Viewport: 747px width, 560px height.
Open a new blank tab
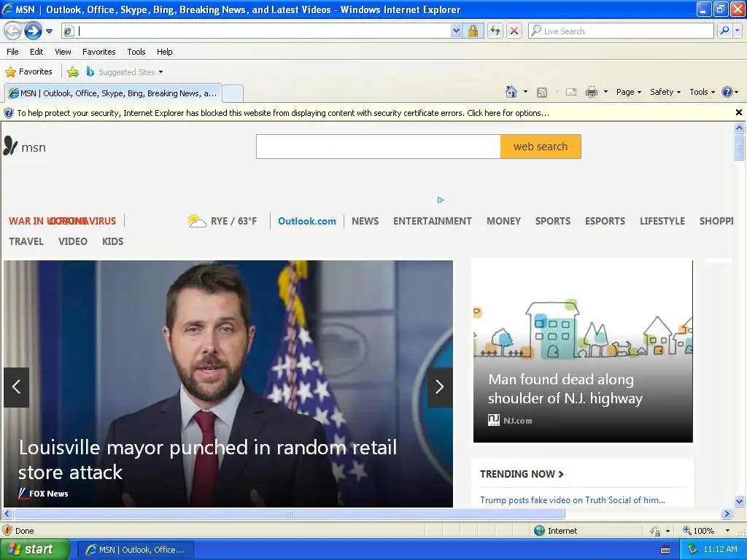click(233, 93)
